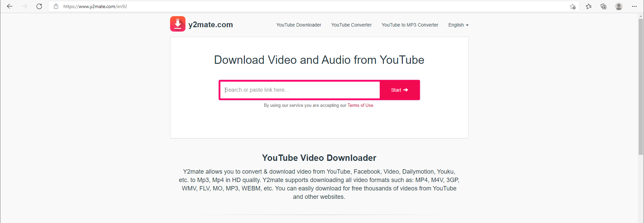Click the y2mate.com site title
This screenshot has height=223, width=644.
click(211, 25)
